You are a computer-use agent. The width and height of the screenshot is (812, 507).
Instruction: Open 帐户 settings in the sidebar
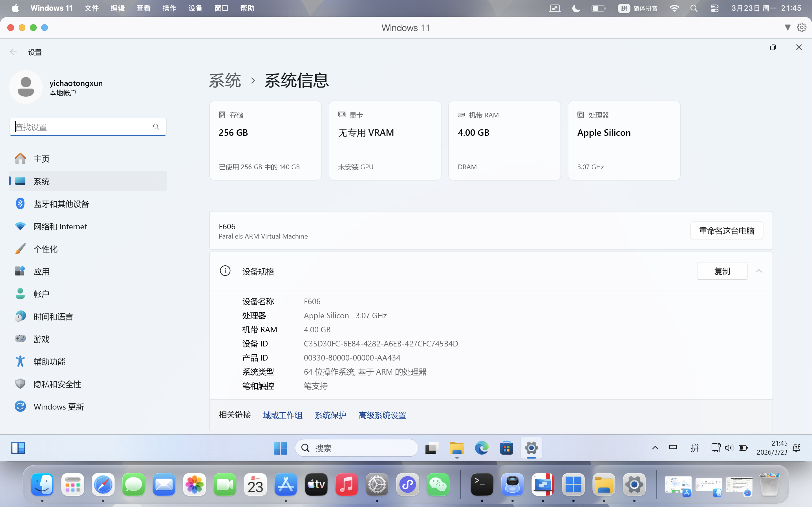pyautogui.click(x=41, y=293)
